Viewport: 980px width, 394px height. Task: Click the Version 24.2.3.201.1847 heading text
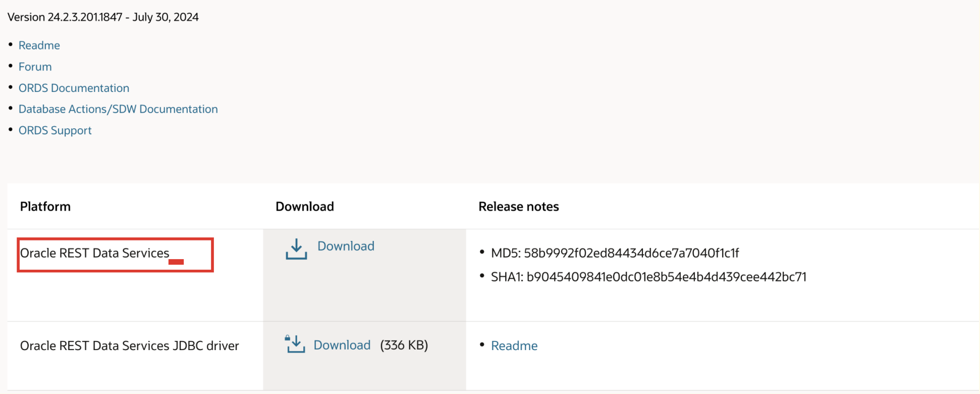click(103, 17)
